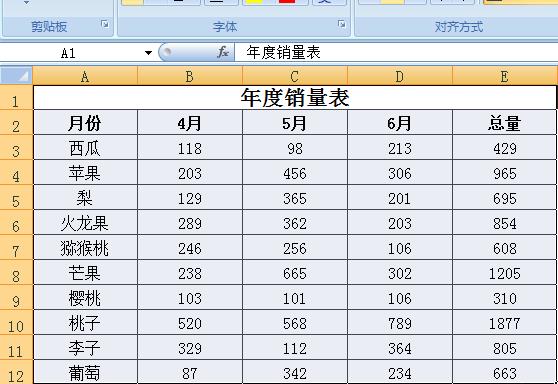558x384 pixels.
Task: Expand the Name Box dropdown arrow
Action: 148,53
